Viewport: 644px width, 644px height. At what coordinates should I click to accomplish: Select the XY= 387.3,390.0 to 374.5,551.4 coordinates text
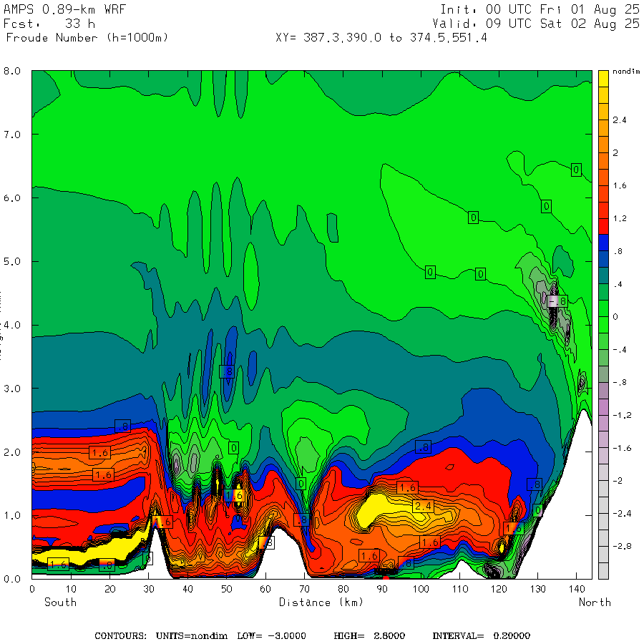(x=381, y=38)
